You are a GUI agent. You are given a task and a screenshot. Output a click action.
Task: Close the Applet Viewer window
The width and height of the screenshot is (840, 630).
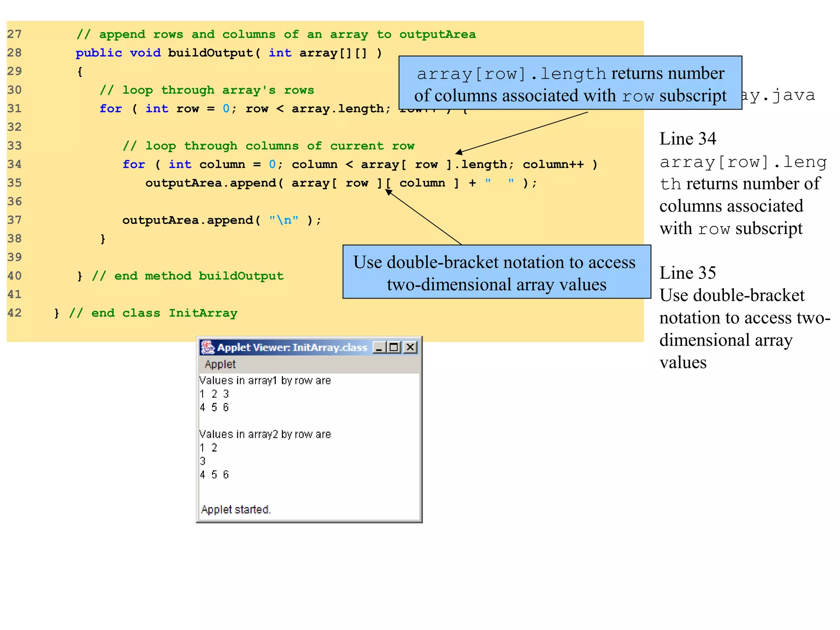[410, 347]
